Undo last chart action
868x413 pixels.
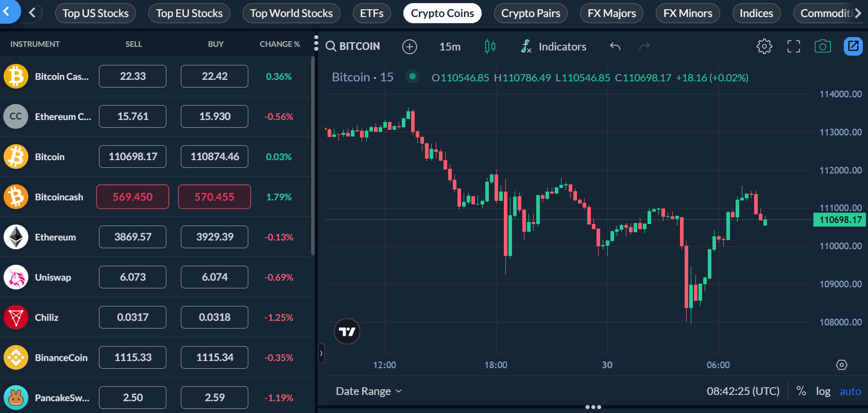615,47
